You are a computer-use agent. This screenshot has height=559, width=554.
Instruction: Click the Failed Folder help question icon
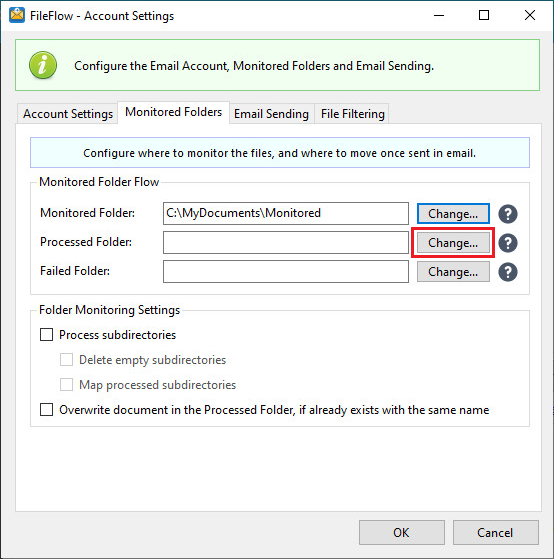tap(508, 272)
